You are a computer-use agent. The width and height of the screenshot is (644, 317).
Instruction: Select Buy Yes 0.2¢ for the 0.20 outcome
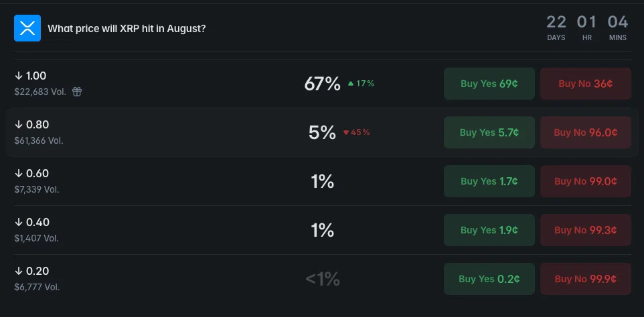click(489, 279)
